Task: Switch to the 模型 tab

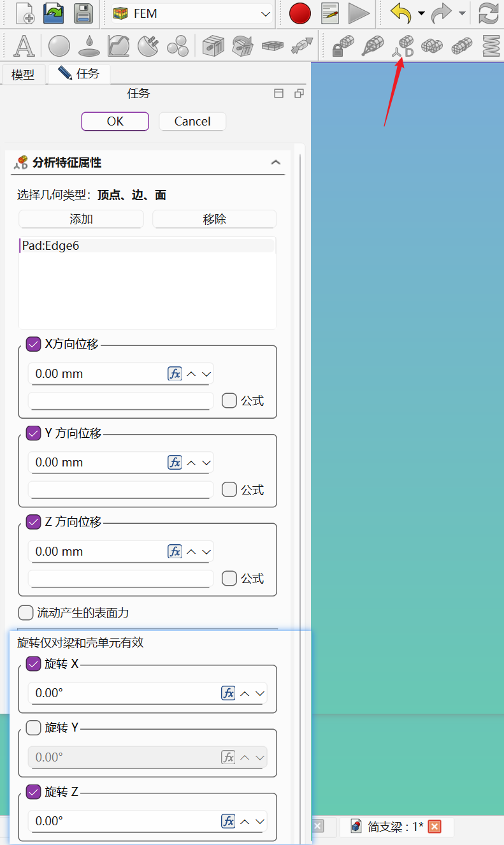Action: [x=23, y=75]
